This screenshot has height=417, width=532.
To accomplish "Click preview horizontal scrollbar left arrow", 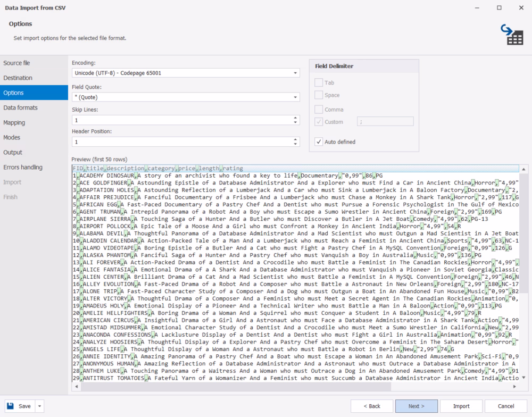I will (x=76, y=387).
